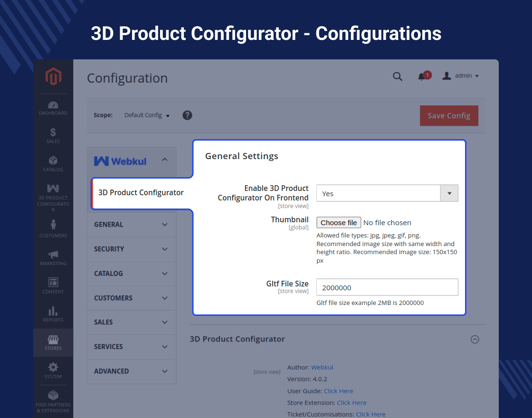Expand the Customers config menu
This screenshot has height=418, width=532.
click(x=132, y=298)
